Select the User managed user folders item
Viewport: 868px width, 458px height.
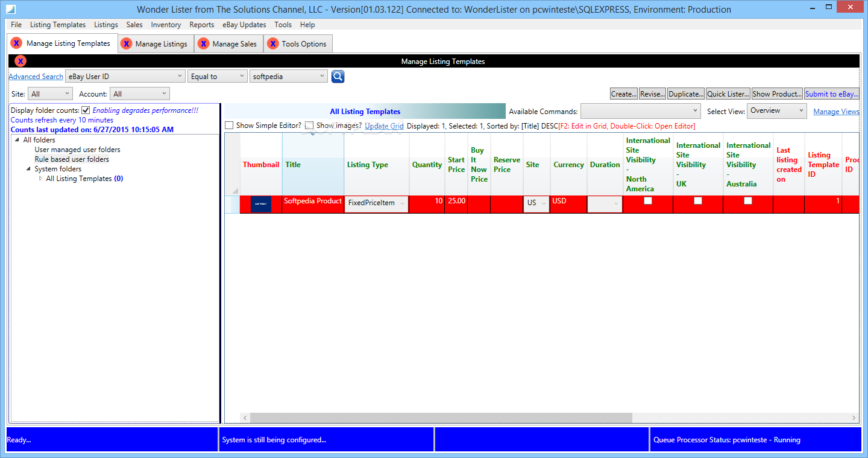tap(77, 150)
